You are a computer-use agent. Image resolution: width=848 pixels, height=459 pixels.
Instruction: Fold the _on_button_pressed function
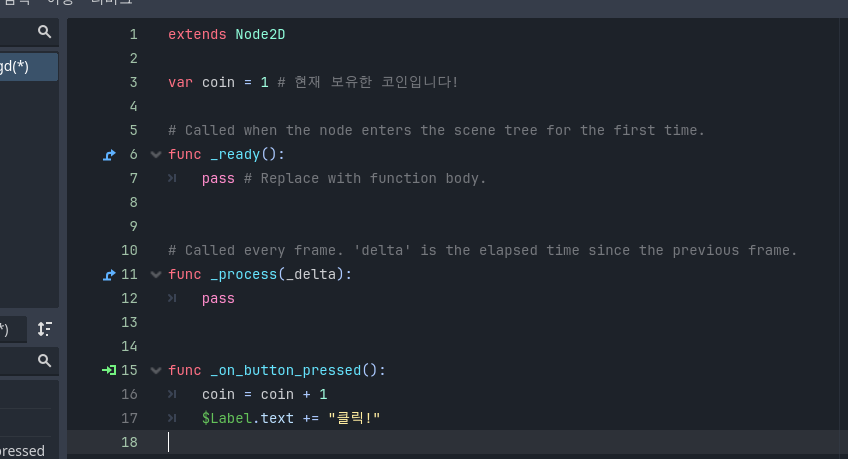(x=156, y=370)
